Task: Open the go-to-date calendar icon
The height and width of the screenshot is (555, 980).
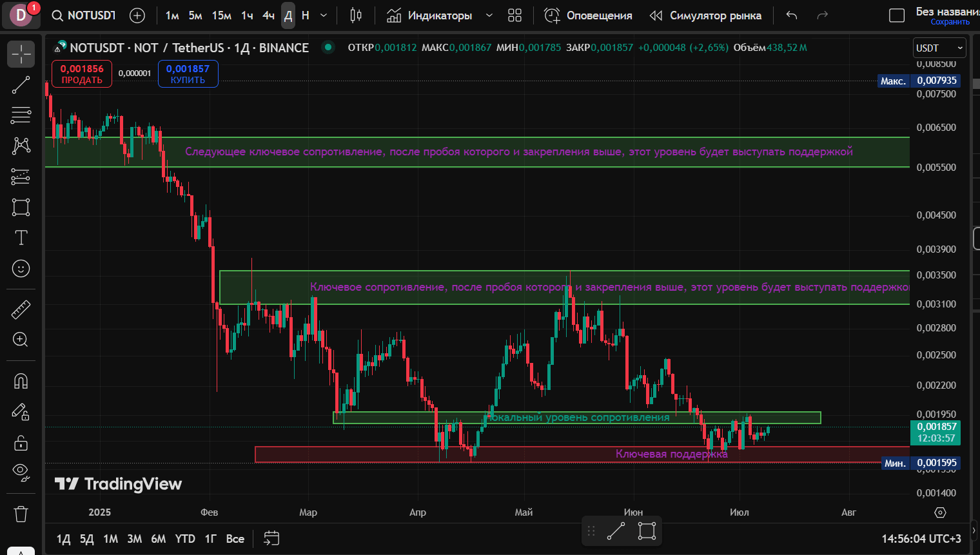Action: pyautogui.click(x=271, y=538)
